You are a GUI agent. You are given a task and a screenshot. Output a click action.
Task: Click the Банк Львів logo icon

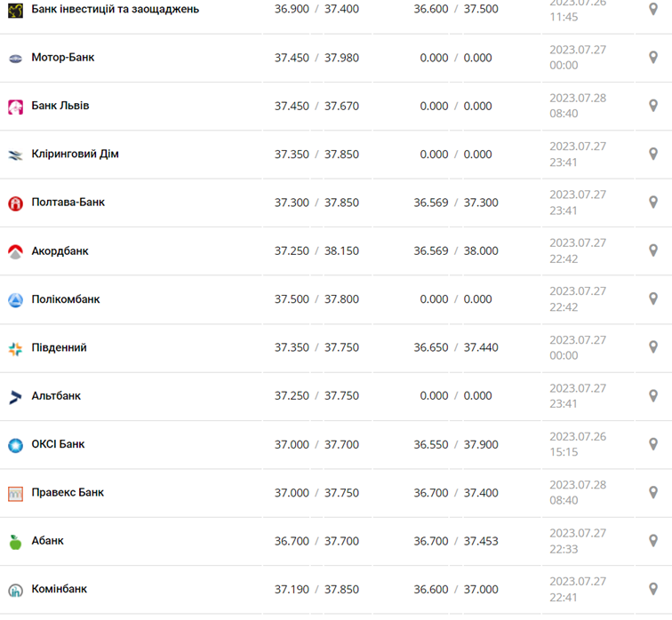click(x=15, y=107)
